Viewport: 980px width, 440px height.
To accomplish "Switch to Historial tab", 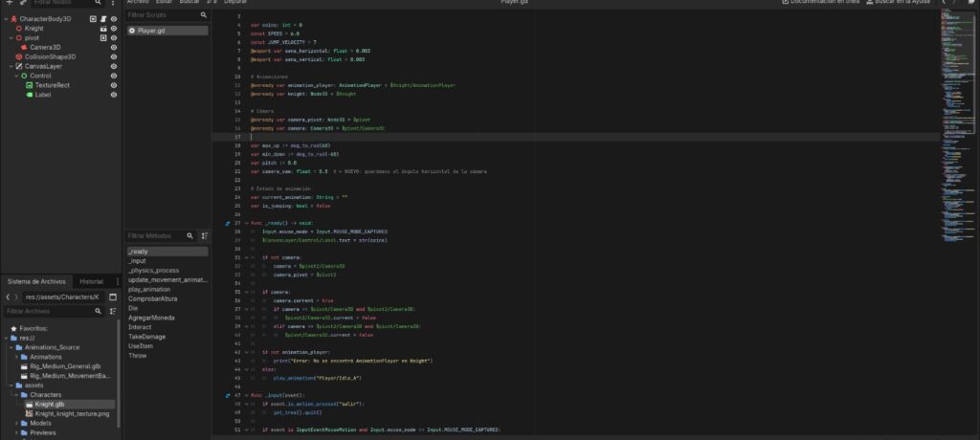I will pos(91,281).
